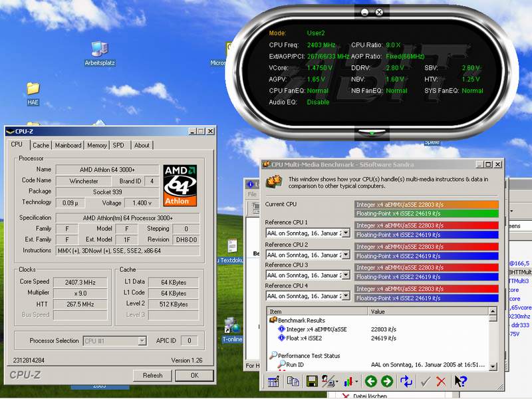Image resolution: width=532 pixels, height=399 pixels.
Task: Click the 'Socket 939' package value
Action: tap(108, 192)
